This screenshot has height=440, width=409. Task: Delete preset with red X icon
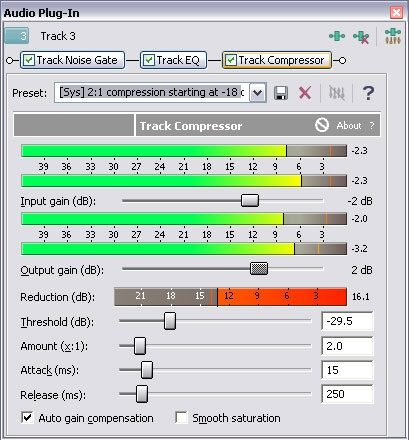click(x=305, y=93)
